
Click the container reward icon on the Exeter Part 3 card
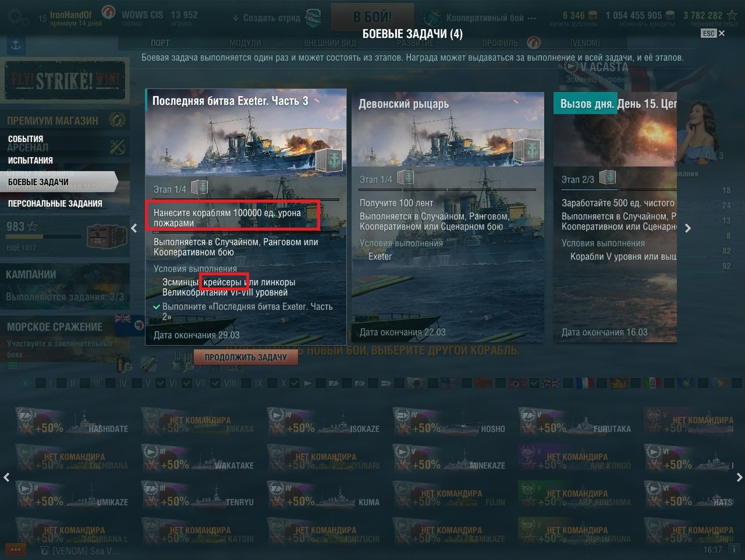[331, 159]
